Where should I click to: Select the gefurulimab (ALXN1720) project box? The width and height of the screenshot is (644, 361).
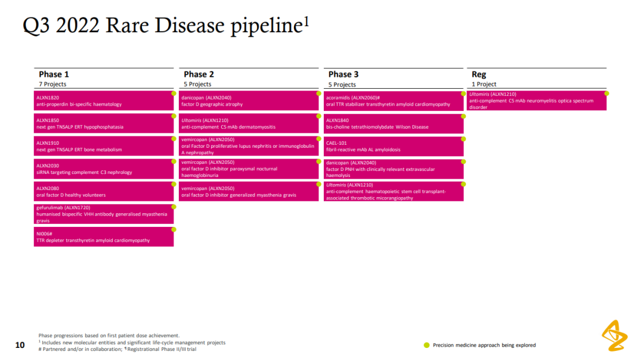click(104, 214)
